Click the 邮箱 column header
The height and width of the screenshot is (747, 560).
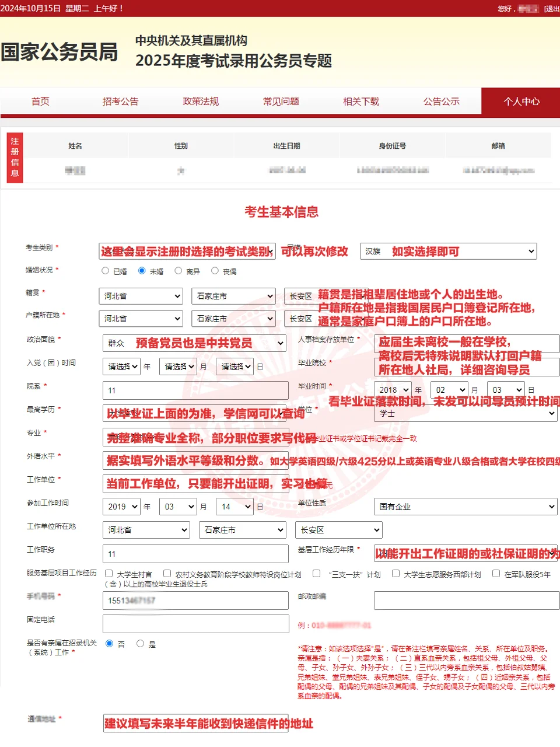click(x=498, y=146)
